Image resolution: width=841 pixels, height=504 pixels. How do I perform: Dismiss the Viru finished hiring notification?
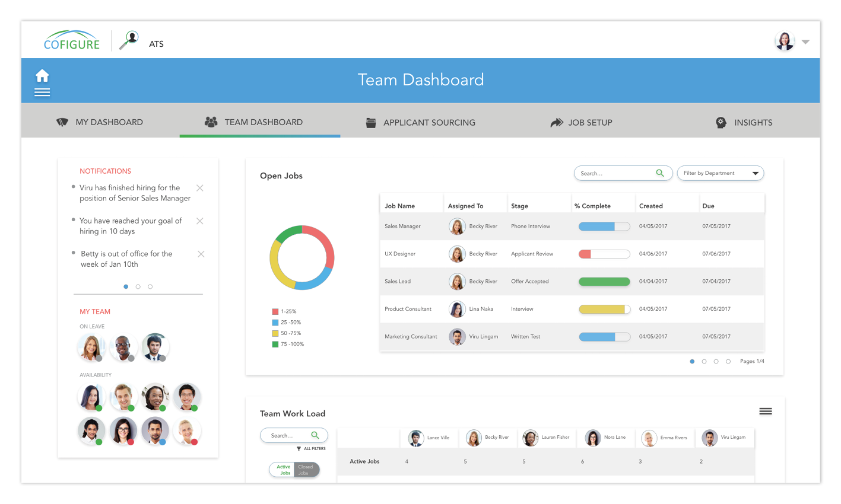pos(200,188)
